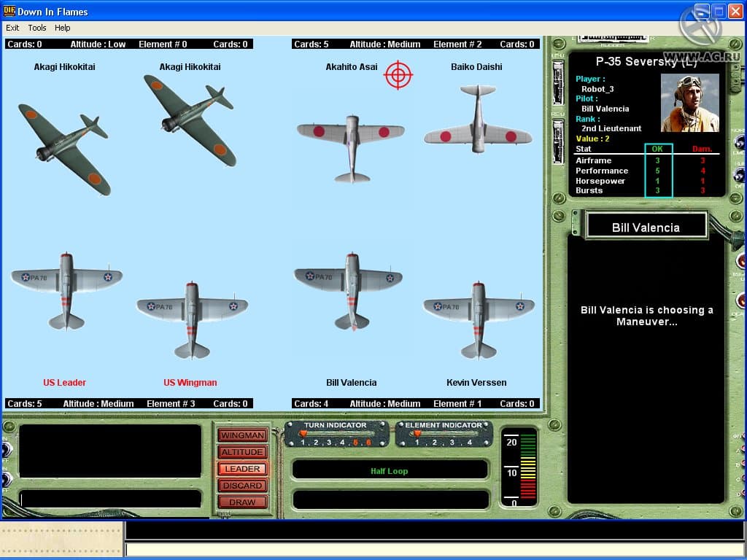Click the Bill Valencia name plate
747x560 pixels.
click(x=646, y=227)
